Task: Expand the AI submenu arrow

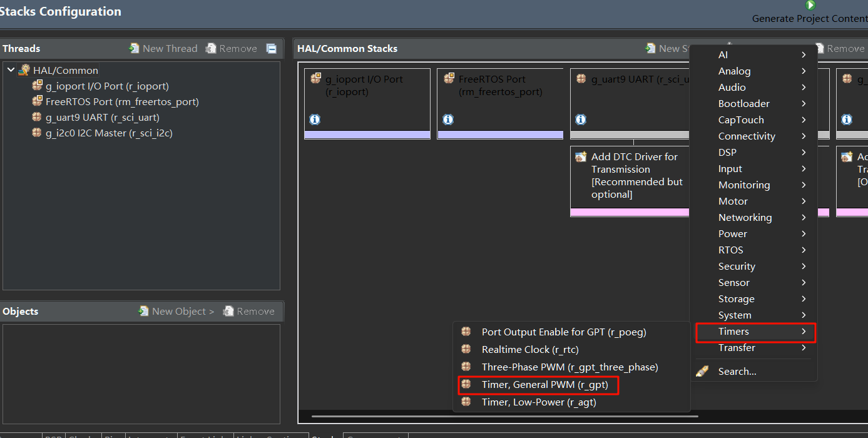Action: 804,54
